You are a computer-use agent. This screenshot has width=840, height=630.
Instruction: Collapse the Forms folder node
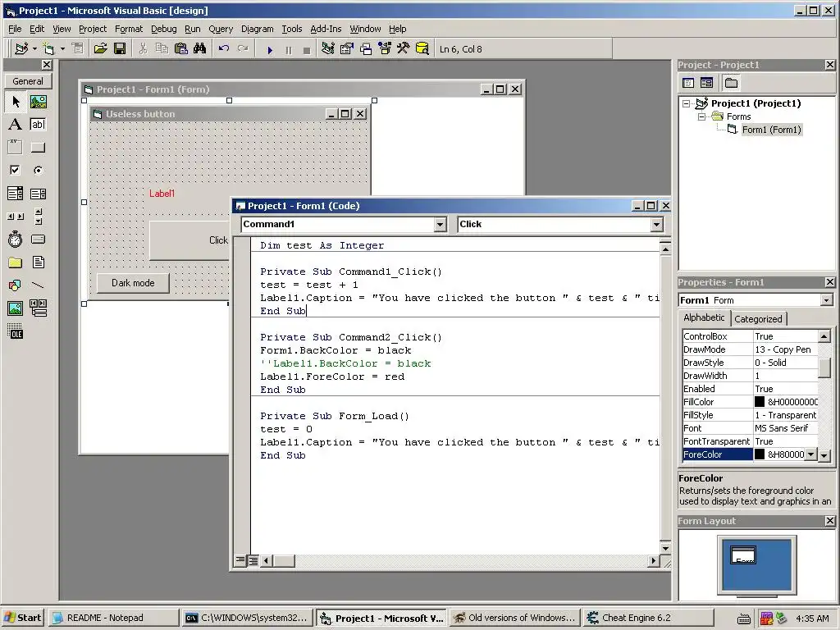(x=701, y=116)
